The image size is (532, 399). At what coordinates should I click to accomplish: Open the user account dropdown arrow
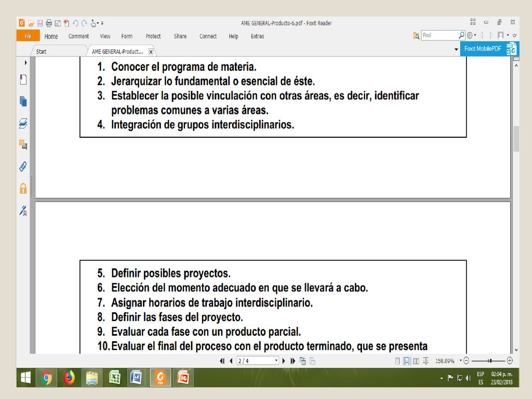point(508,35)
